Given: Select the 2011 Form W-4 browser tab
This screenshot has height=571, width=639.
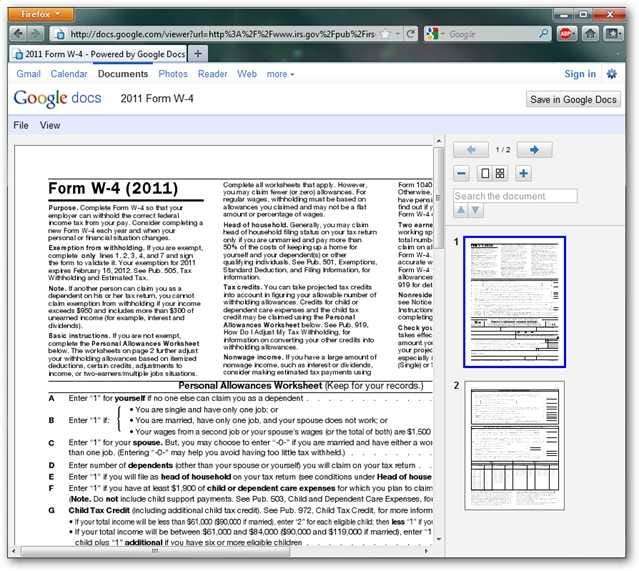Looking at the screenshot, I should (98, 54).
